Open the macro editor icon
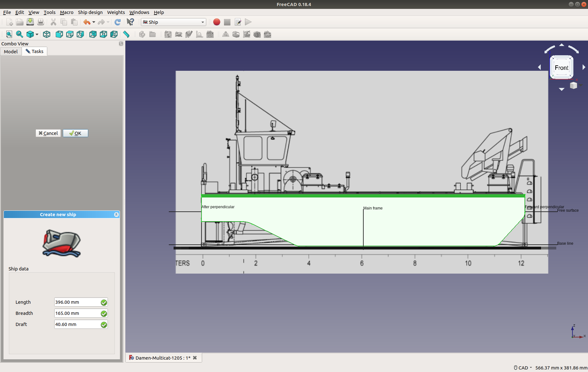This screenshot has width=588, height=372. click(x=238, y=22)
